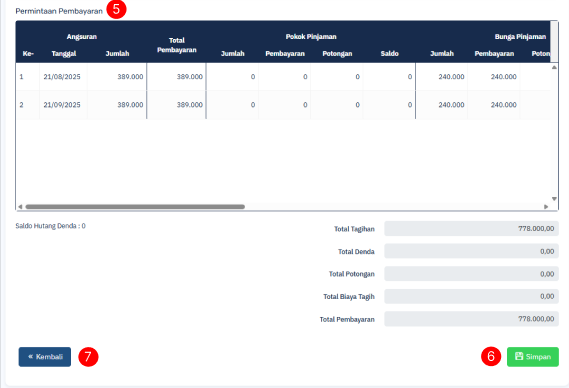Viewport: 569px width, 388px height.
Task: Click Bunga Jumlah 240.000 in row 1
Action: point(451,77)
